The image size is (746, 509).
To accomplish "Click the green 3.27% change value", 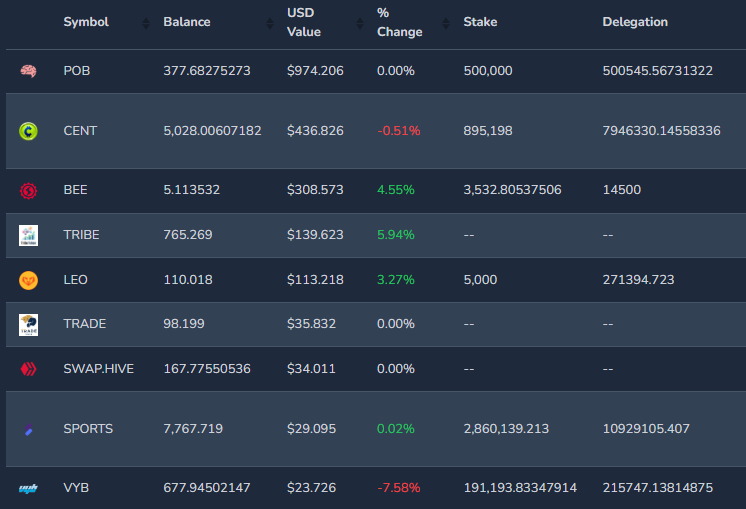I will click(x=396, y=280).
